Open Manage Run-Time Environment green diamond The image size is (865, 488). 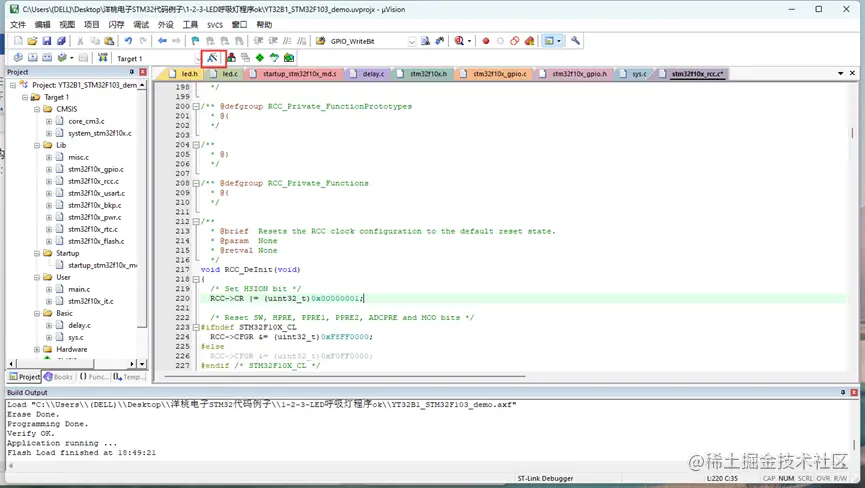260,57
